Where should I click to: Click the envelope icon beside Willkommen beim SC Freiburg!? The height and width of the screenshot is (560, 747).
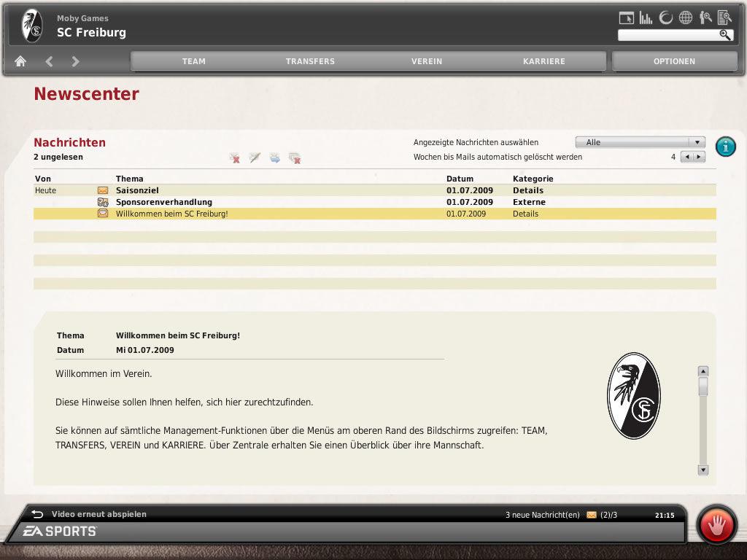pos(103,214)
